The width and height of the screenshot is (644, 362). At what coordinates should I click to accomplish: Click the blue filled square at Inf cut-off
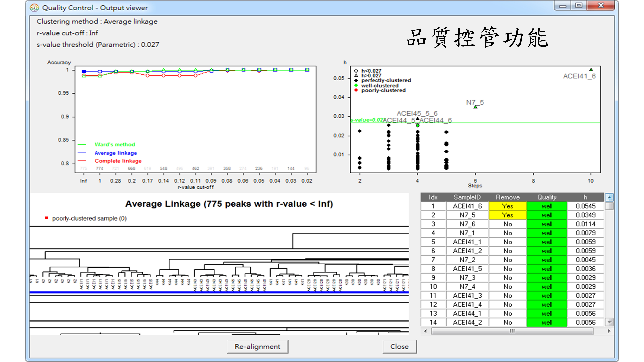(84, 71)
